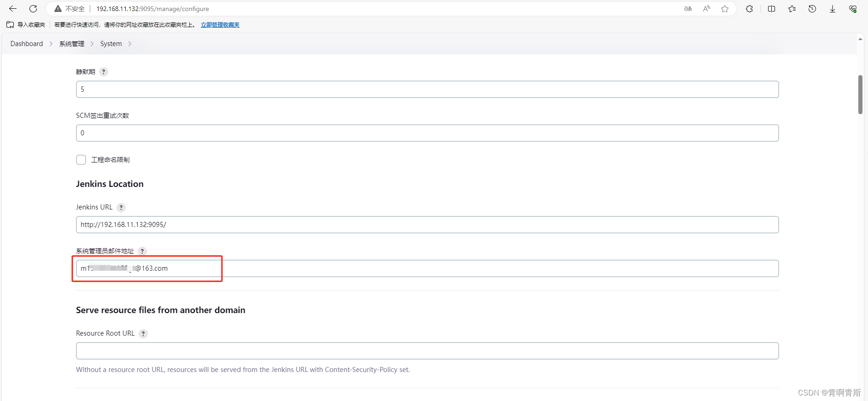The image size is (868, 401).
Task: Toggle the split screen icon
Action: (x=772, y=9)
